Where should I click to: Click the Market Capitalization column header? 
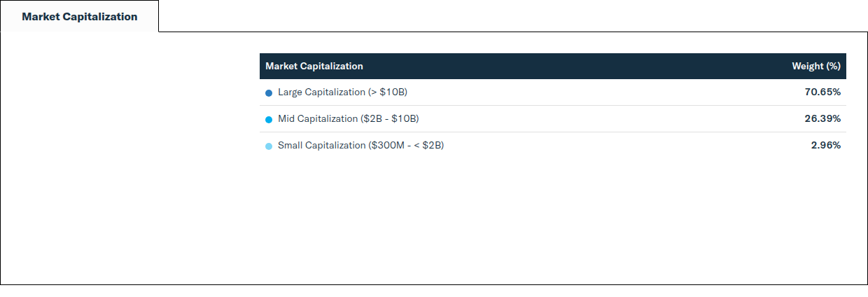pyautogui.click(x=314, y=66)
